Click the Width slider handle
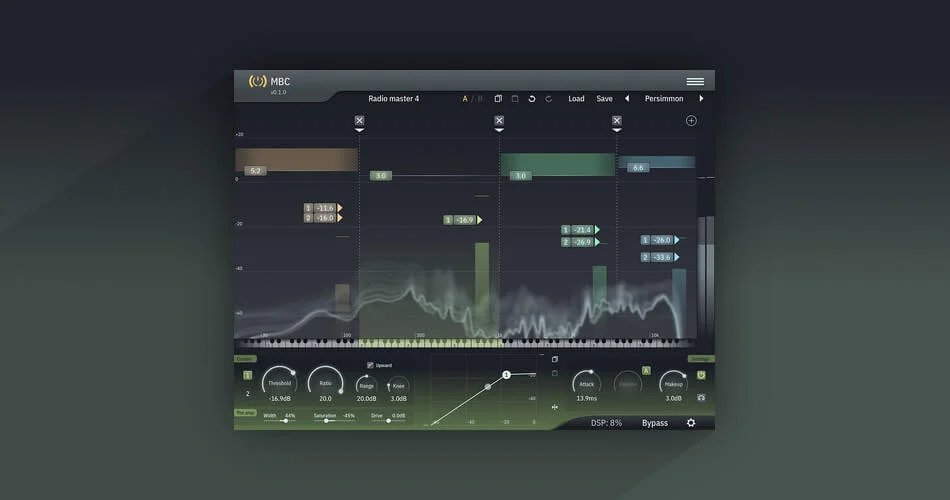This screenshot has width=950, height=500. [285, 421]
